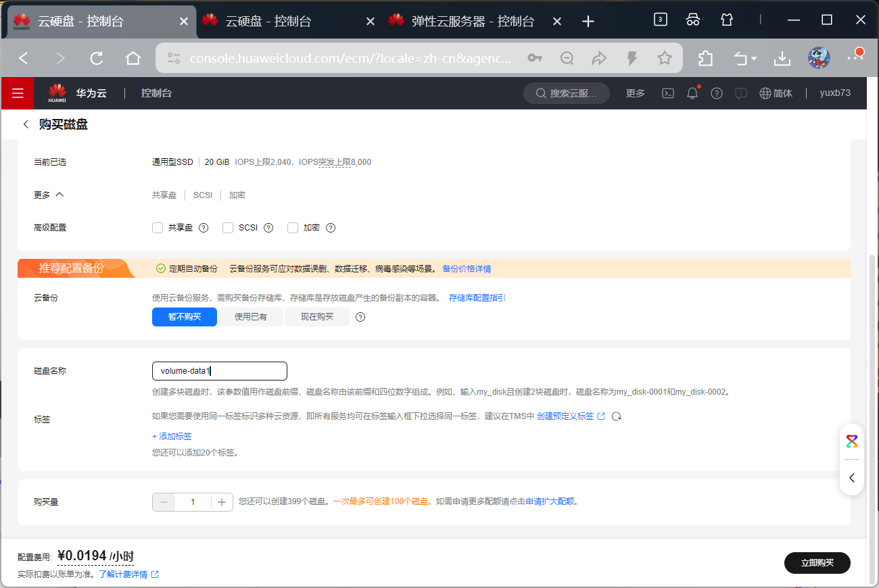Open the 简体 language dropdown

pyautogui.click(x=776, y=93)
